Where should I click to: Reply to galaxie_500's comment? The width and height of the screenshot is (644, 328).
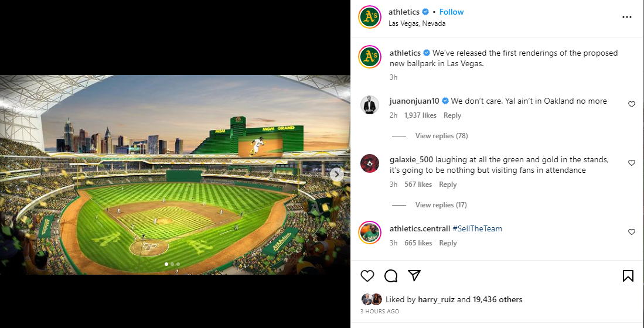[x=448, y=184]
